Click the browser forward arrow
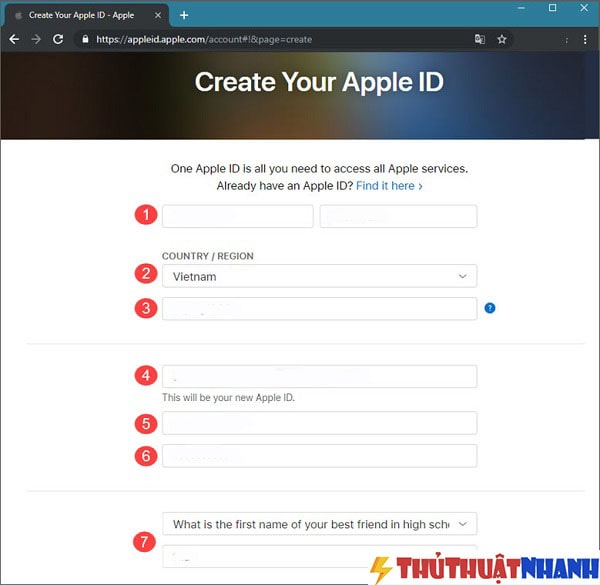 click(x=36, y=39)
